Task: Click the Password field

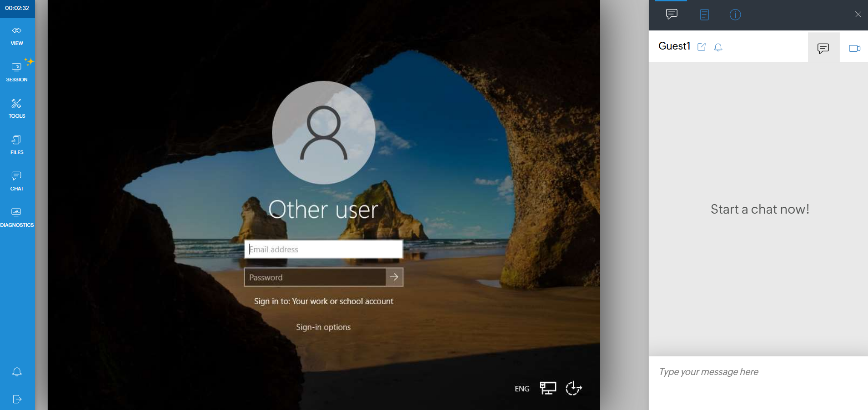Action: tap(315, 277)
